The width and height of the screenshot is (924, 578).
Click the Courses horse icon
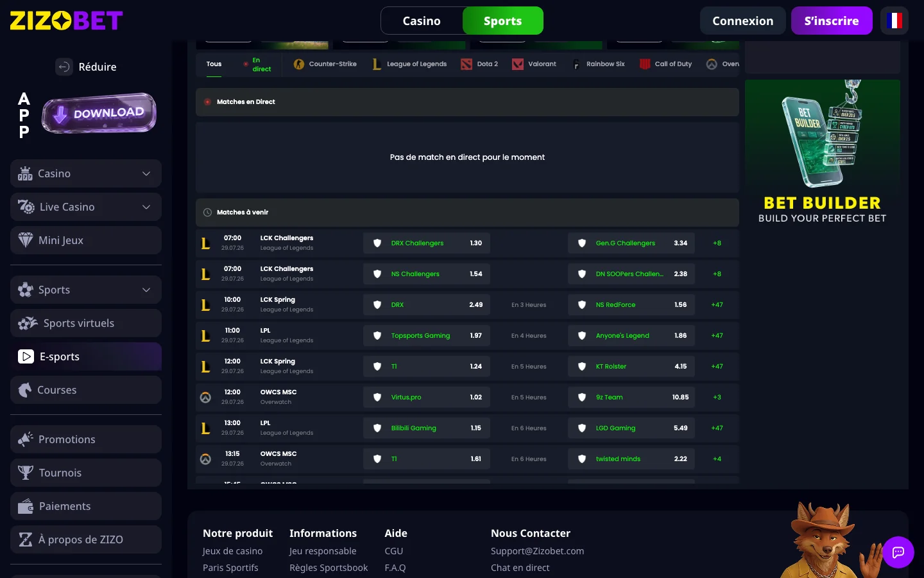point(25,390)
